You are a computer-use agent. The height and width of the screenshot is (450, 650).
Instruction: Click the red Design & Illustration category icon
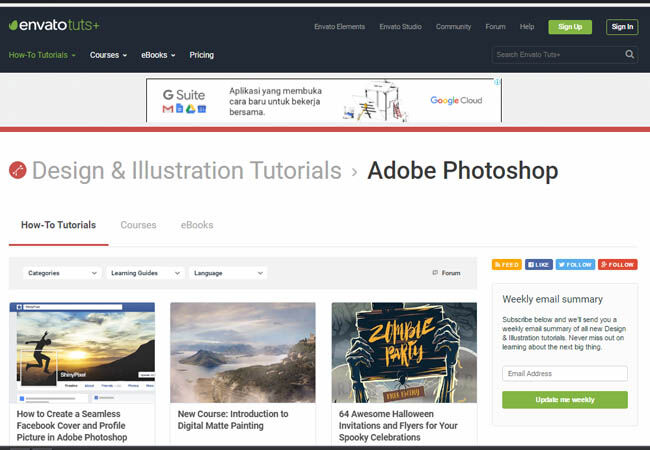coord(17,170)
